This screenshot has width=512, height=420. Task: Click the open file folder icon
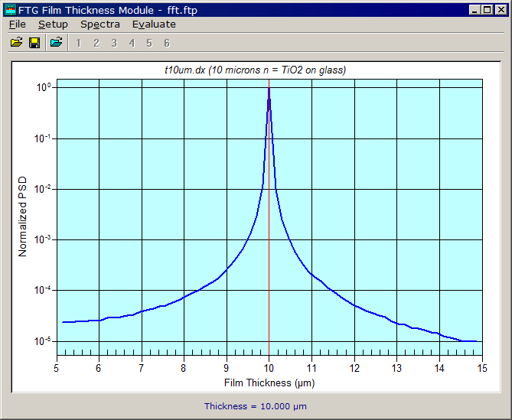click(x=16, y=42)
